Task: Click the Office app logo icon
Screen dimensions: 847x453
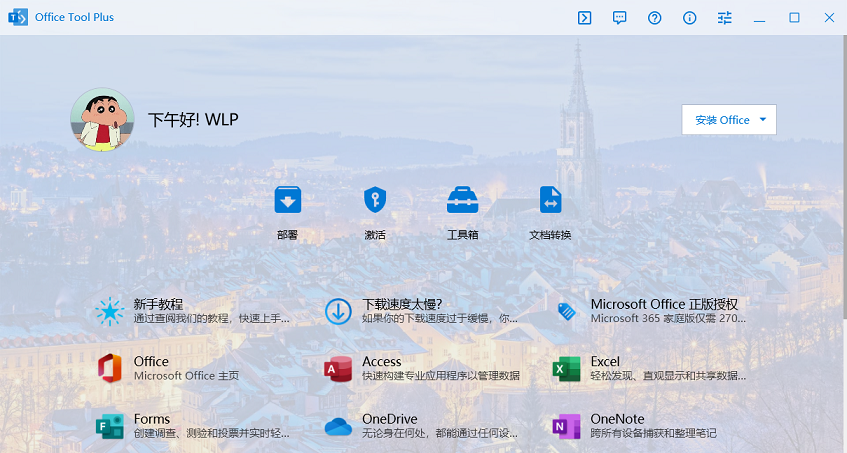Action: 110,368
